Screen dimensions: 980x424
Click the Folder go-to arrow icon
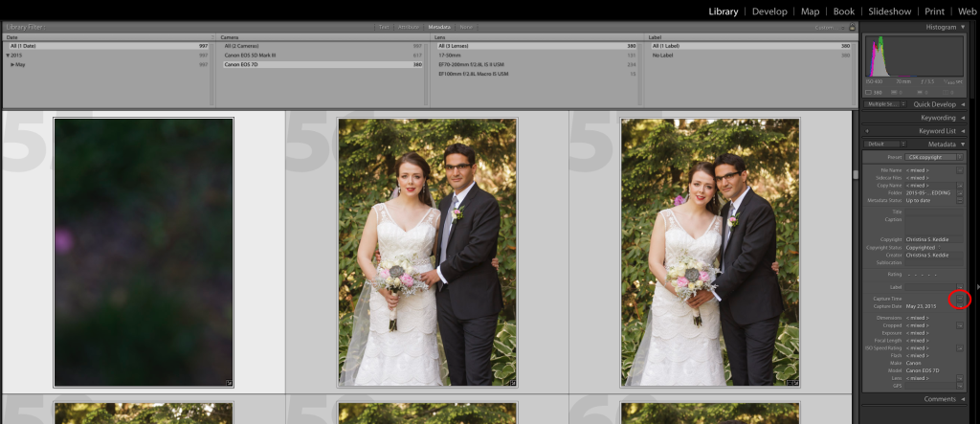961,192
